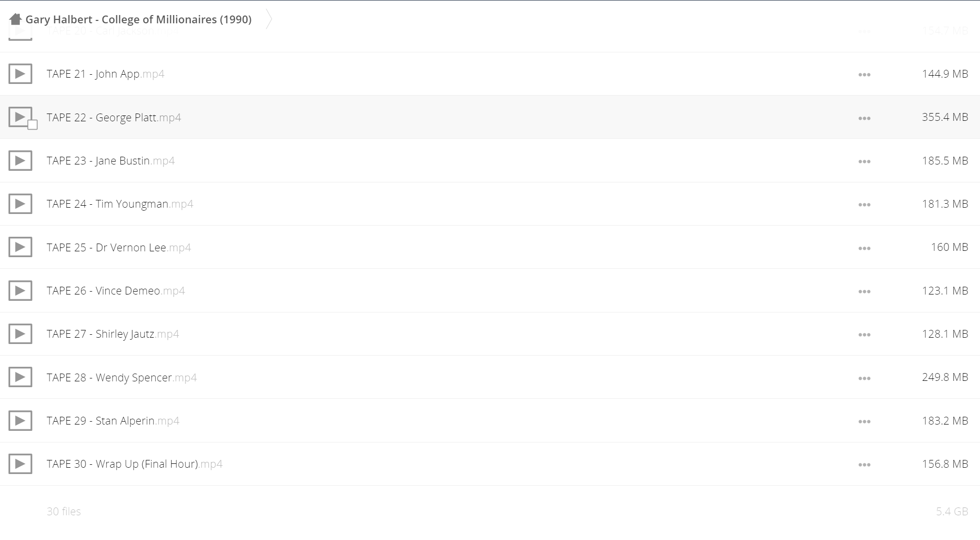The height and width of the screenshot is (540, 980).
Task: Tick the checkbox on TAPE 22 George Platt
Action: pyautogui.click(x=33, y=125)
